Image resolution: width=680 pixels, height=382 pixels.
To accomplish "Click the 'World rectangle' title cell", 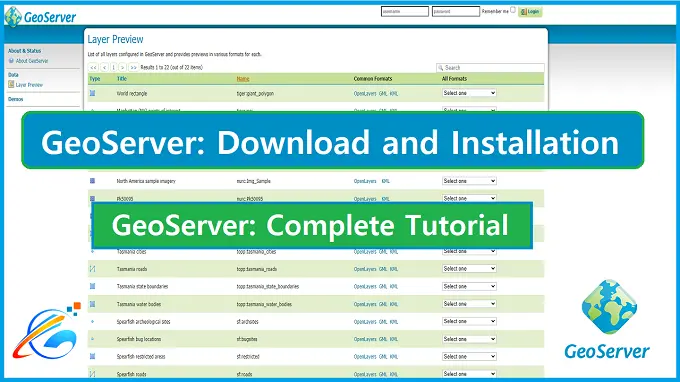I will [x=132, y=94].
